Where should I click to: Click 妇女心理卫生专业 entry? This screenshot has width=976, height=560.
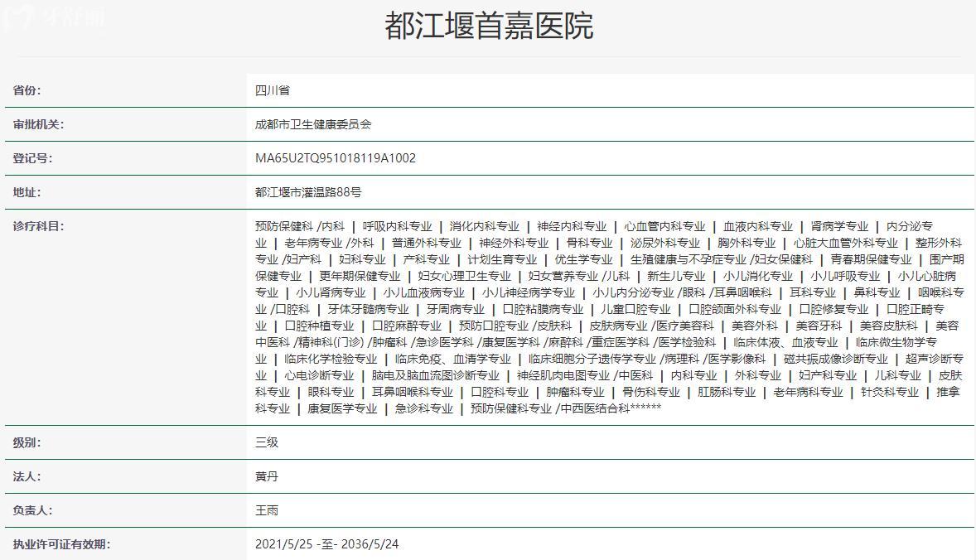(x=464, y=276)
